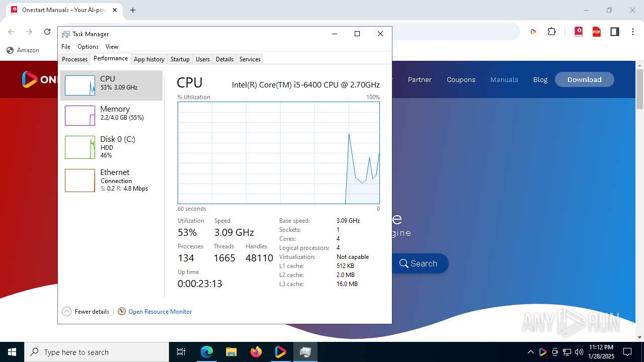Go back in the browser
Viewport: 644px width, 362px height.
(11, 32)
